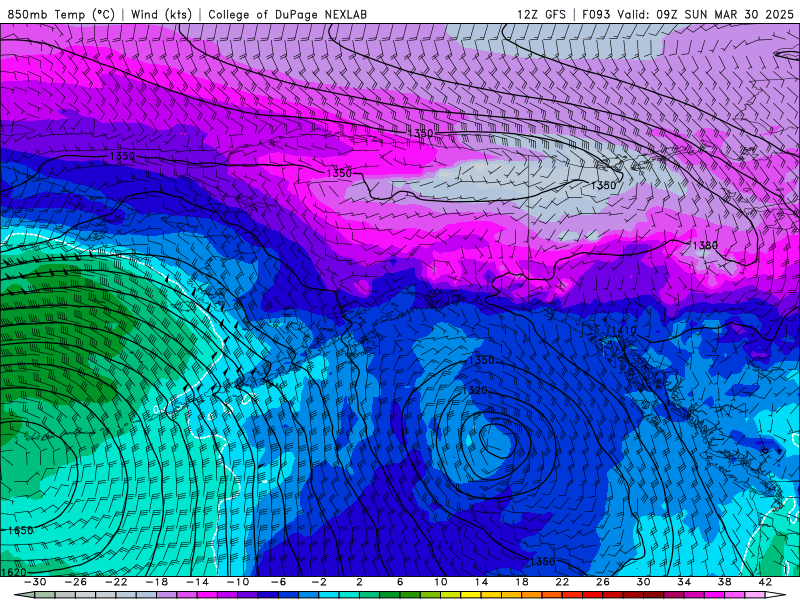Select the -18 value on temperature scale
Image resolution: width=800 pixels, height=600 pixels.
[157, 582]
